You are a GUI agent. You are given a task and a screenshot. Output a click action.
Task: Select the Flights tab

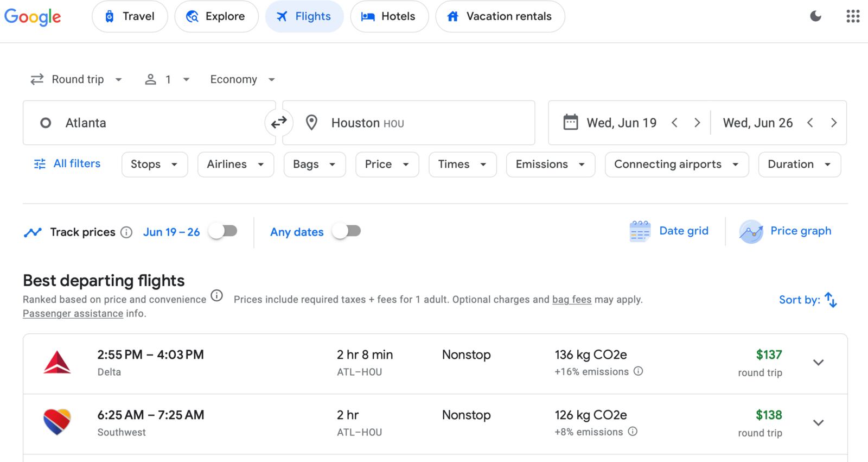pyautogui.click(x=304, y=16)
